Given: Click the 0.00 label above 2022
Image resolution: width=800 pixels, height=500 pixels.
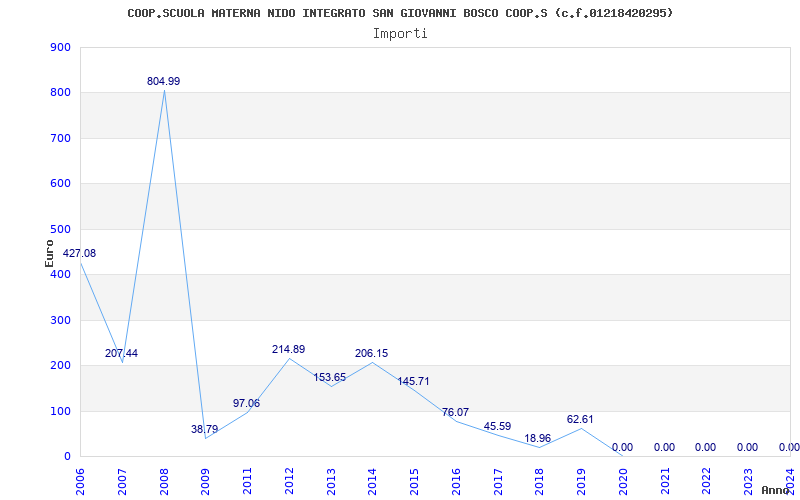Looking at the screenshot, I should pos(706,447).
